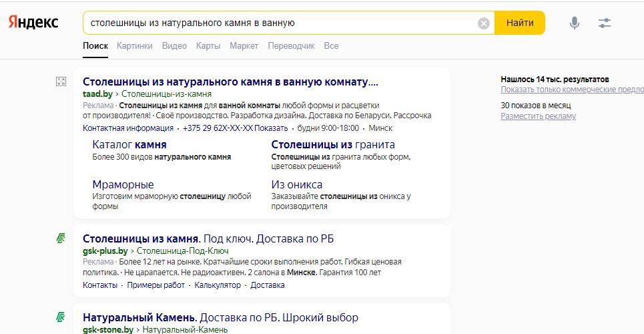Viewport: 644px width, 334px height.
Task: Click the Яндекс logo
Action: [33, 23]
